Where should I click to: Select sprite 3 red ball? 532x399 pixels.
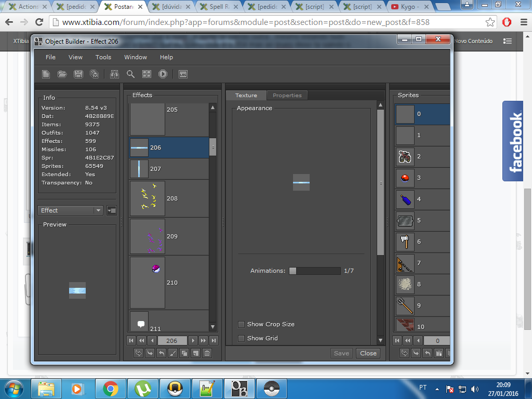pyautogui.click(x=422, y=178)
